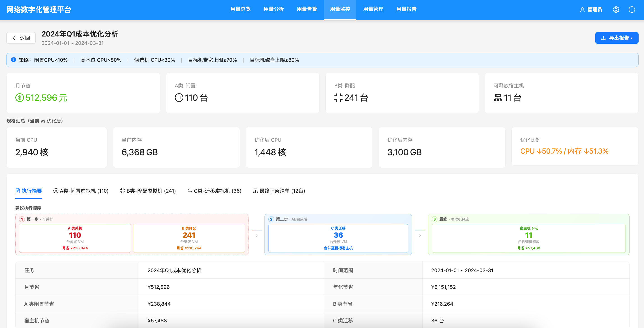Open B类-降配虚拟机 (241) tab

tap(148, 191)
